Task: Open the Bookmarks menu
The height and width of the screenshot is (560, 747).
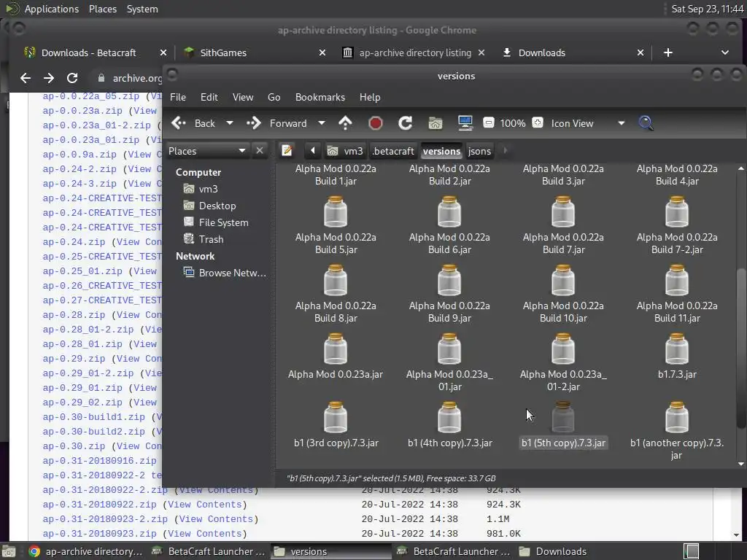Action: pos(320,97)
